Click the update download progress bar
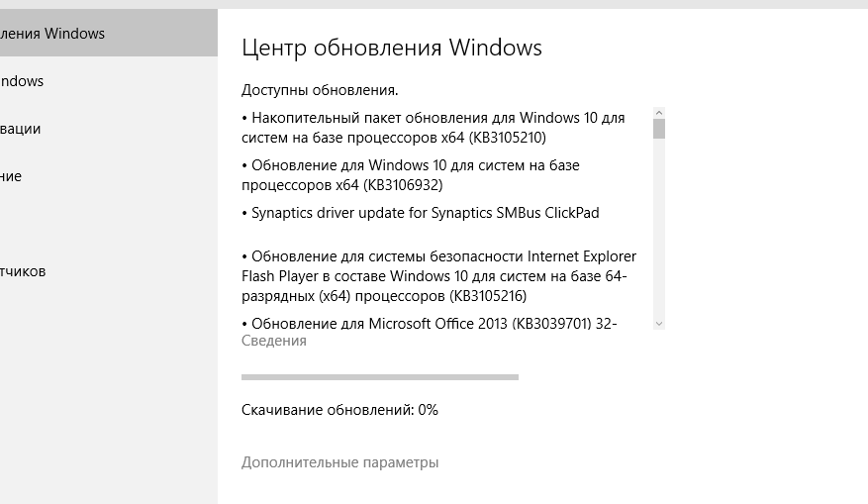Viewport: 868px width, 504px height. click(379, 377)
